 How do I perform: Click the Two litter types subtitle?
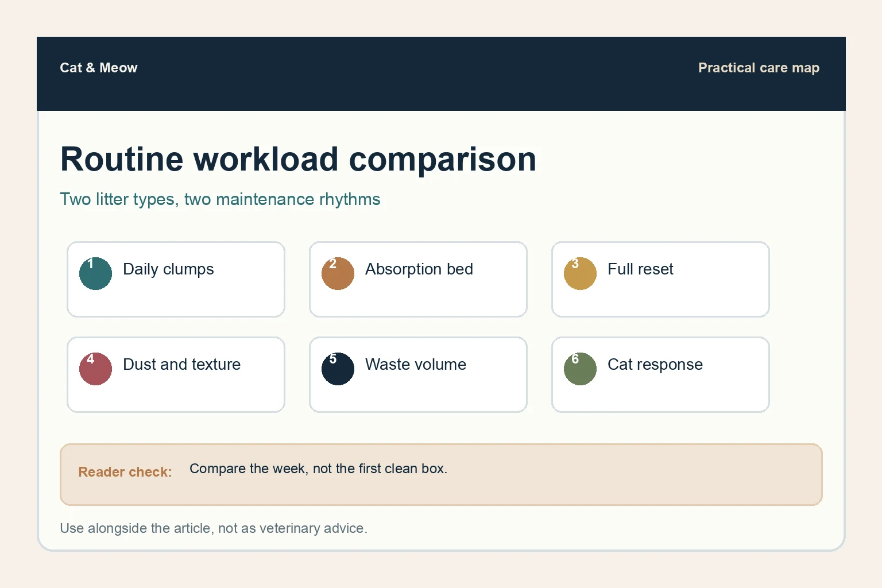click(x=220, y=199)
